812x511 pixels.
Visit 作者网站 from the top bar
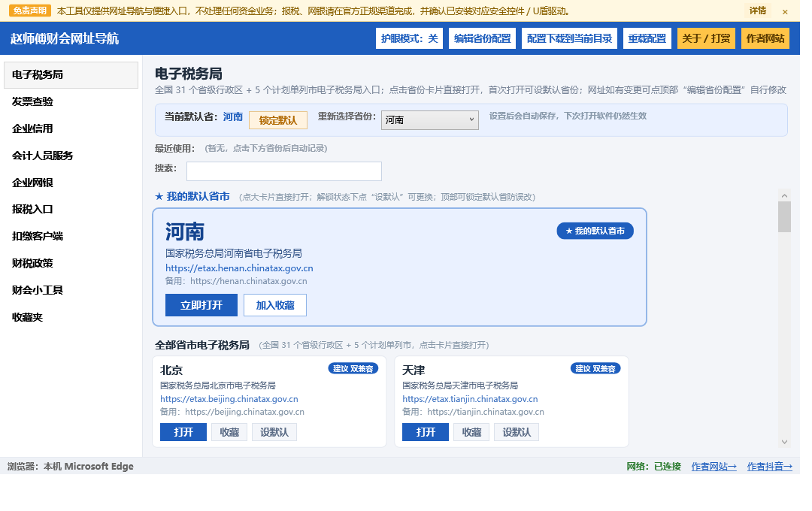[x=765, y=38]
